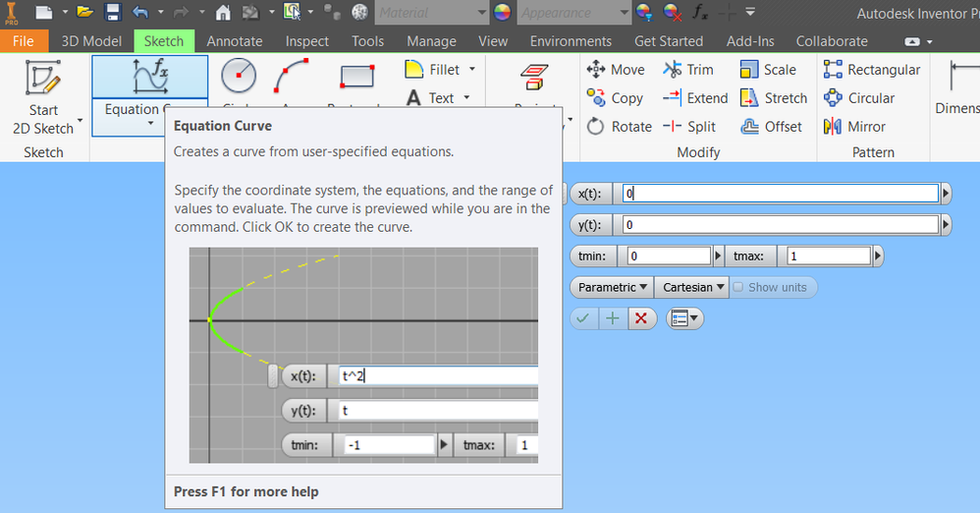Select the Text tool
980x513 pixels.
pyautogui.click(x=430, y=98)
